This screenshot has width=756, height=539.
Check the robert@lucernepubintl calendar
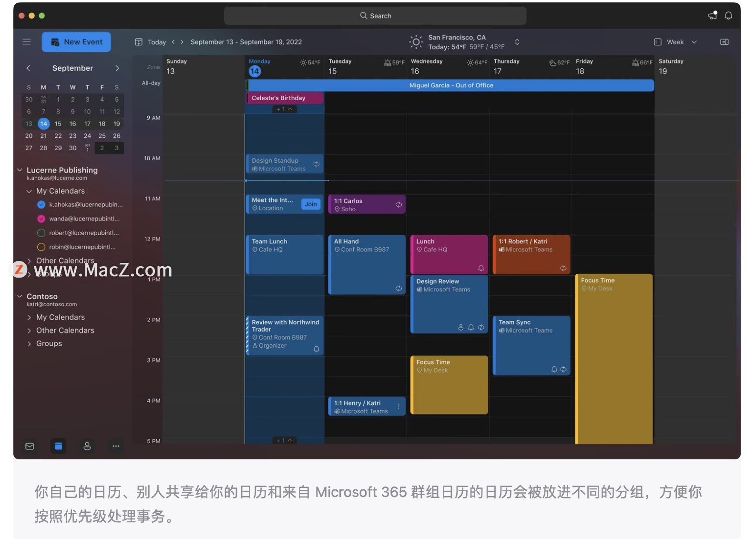[41, 233]
